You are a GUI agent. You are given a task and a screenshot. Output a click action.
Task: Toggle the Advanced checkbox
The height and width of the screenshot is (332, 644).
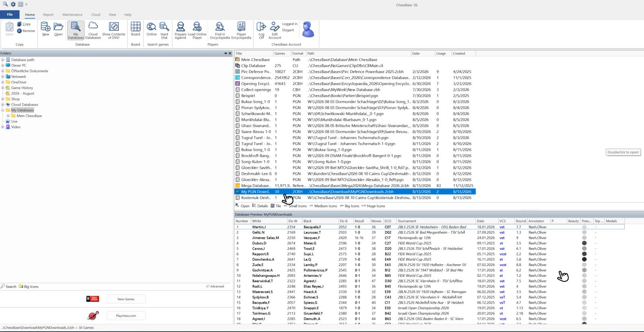click(x=208, y=286)
